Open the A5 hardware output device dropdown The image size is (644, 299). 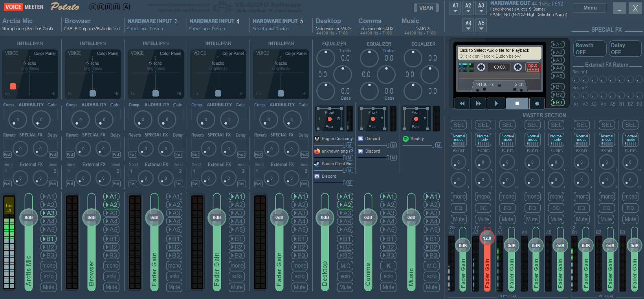481,25
